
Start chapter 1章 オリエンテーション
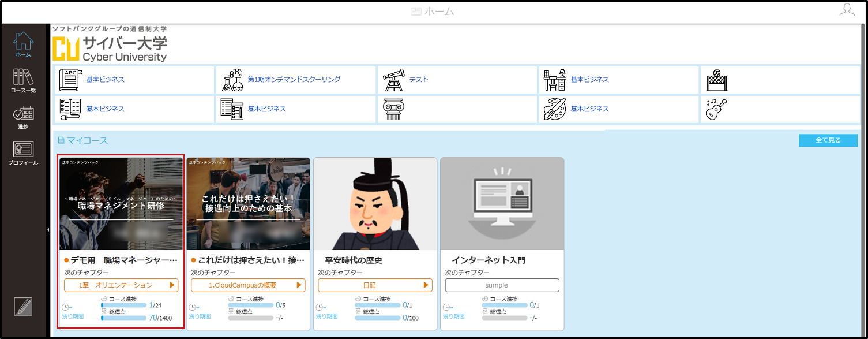pyautogui.click(x=121, y=285)
